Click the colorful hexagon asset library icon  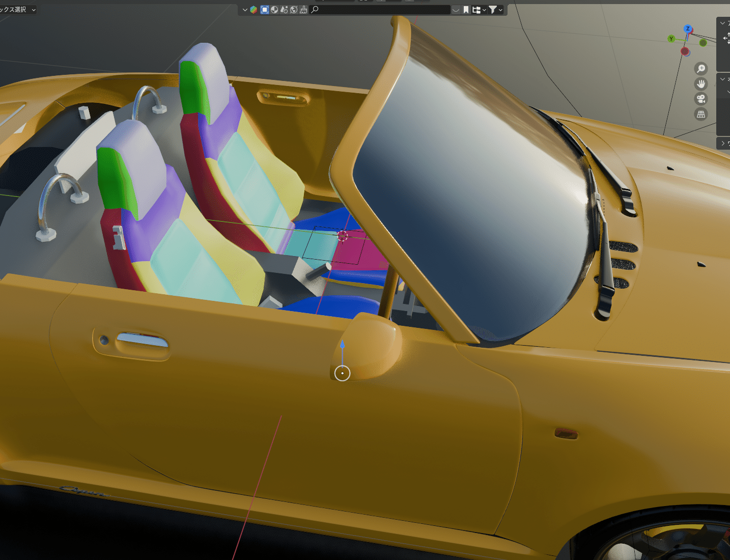(x=254, y=10)
